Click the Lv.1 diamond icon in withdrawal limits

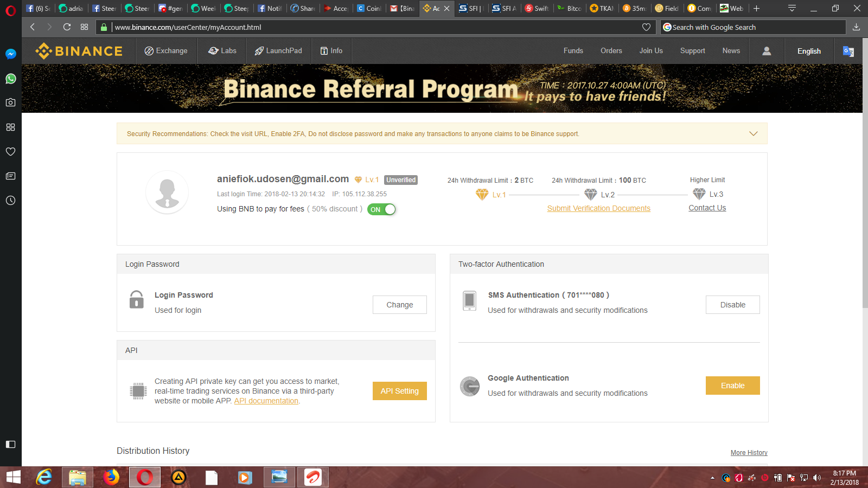point(482,194)
